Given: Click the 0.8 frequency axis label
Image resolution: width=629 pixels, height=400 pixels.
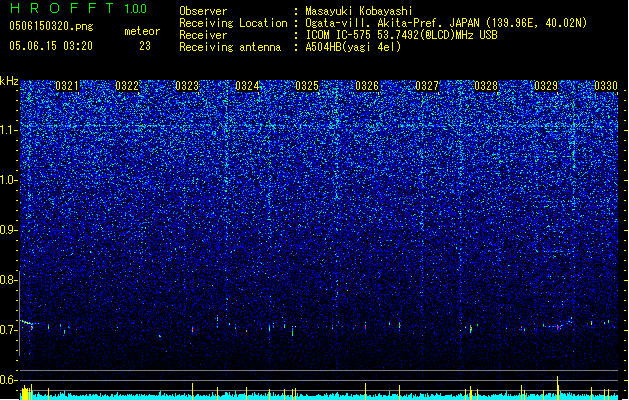Looking at the screenshot, I should pyautogui.click(x=9, y=280).
